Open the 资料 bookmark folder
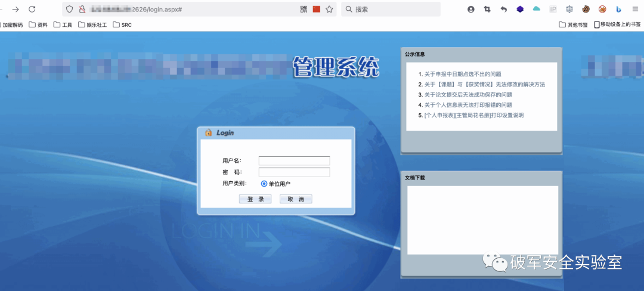This screenshot has width=644, height=291. 38,24
